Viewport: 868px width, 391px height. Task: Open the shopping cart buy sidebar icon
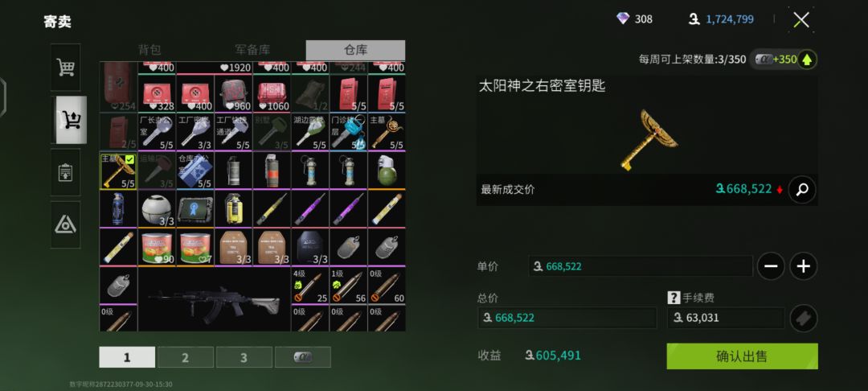point(65,68)
